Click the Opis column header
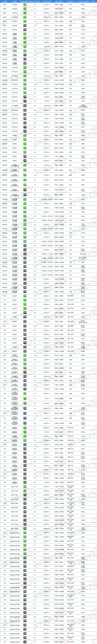The width and height of the screenshot is (97, 644). (x=93, y=1)
